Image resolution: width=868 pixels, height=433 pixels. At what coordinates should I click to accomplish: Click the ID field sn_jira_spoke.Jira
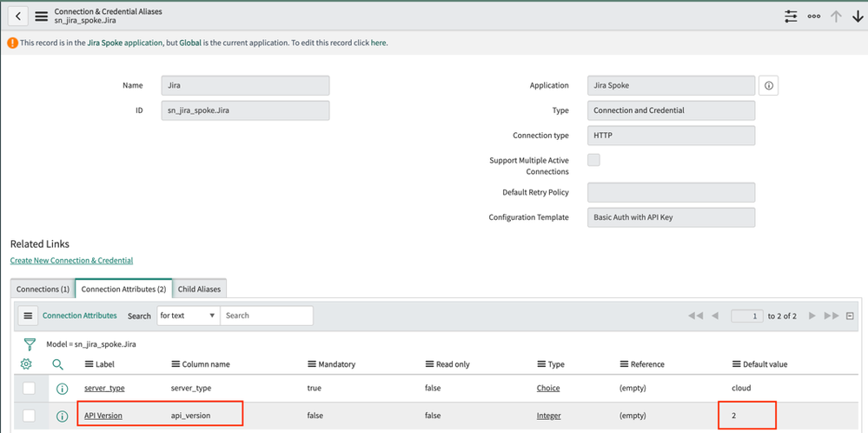[x=245, y=110]
